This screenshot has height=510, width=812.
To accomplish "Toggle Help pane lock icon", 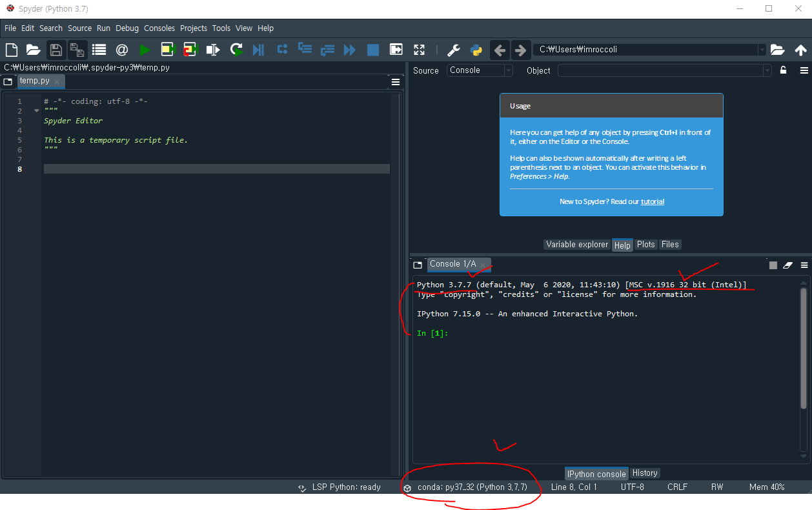I will pyautogui.click(x=784, y=70).
